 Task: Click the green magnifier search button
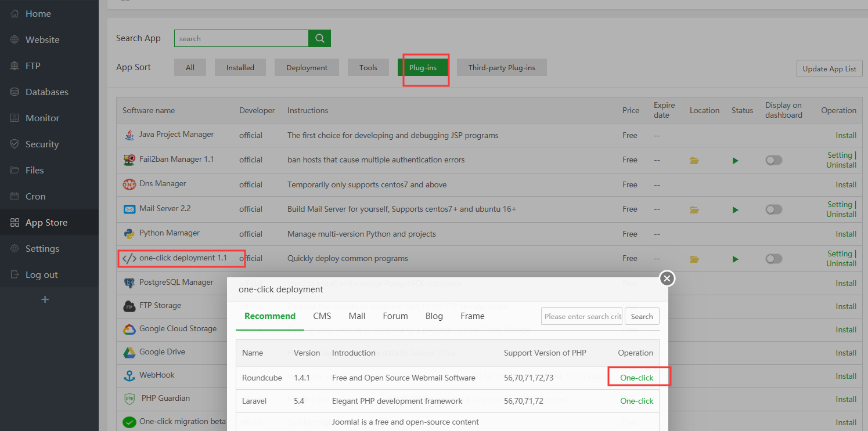(x=319, y=38)
